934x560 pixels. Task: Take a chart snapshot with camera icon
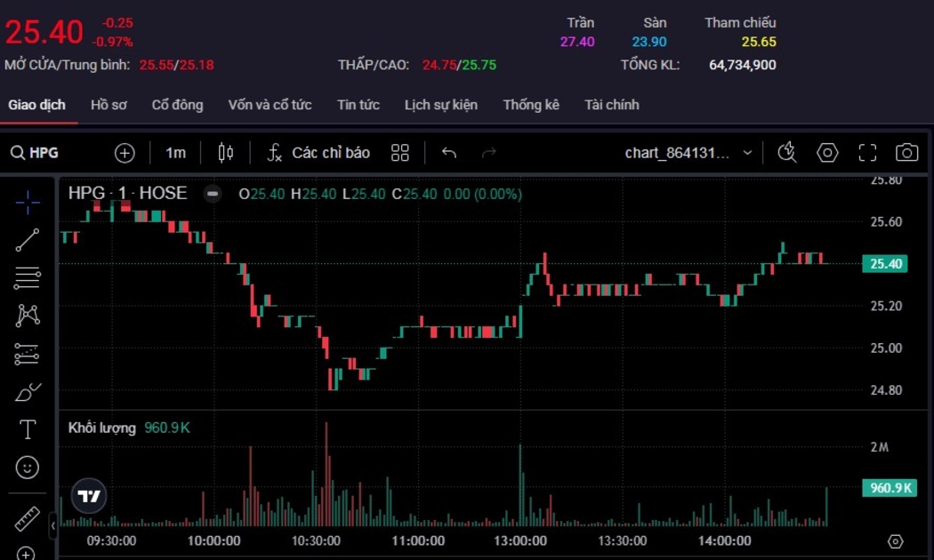click(x=906, y=153)
